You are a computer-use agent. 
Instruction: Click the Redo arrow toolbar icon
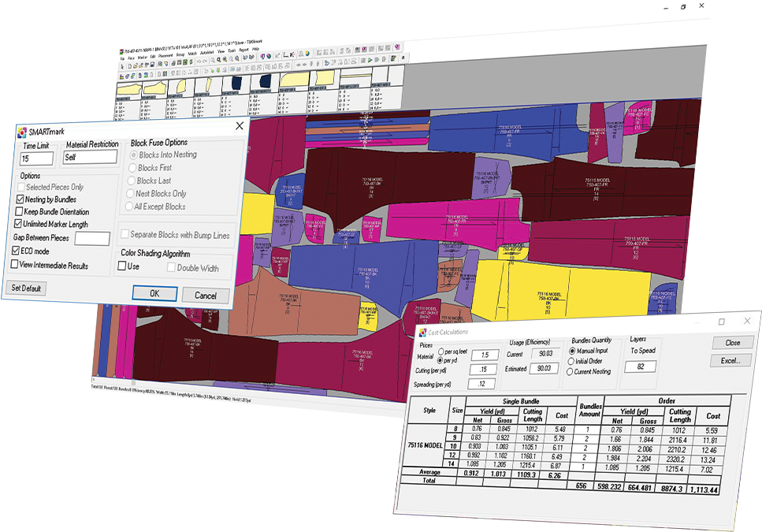[x=205, y=61]
